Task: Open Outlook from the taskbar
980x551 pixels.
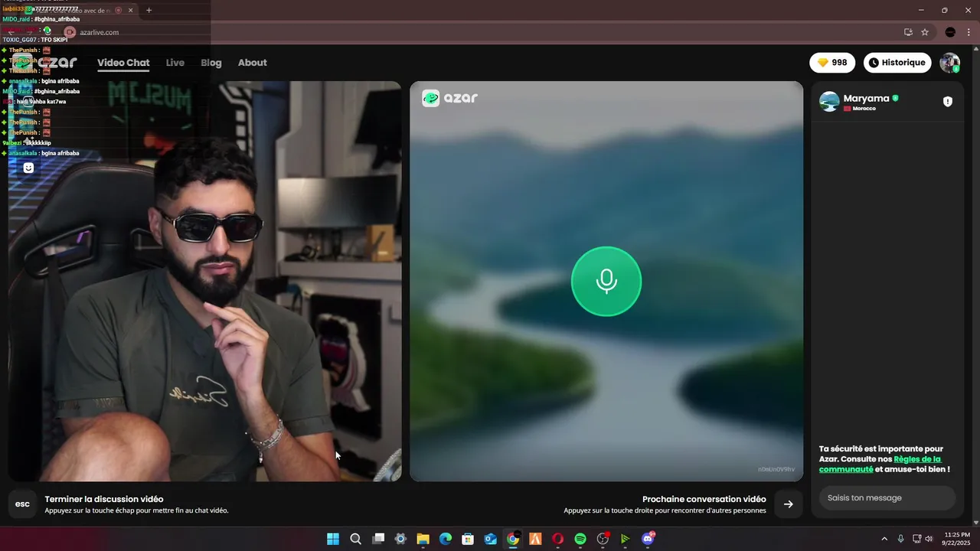Action: coord(491,539)
